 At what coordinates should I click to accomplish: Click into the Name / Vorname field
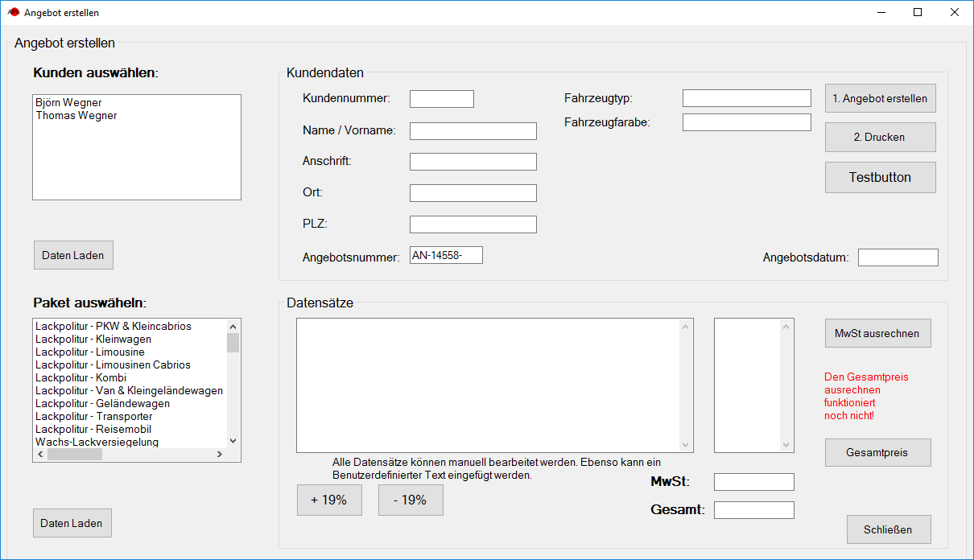[473, 131]
